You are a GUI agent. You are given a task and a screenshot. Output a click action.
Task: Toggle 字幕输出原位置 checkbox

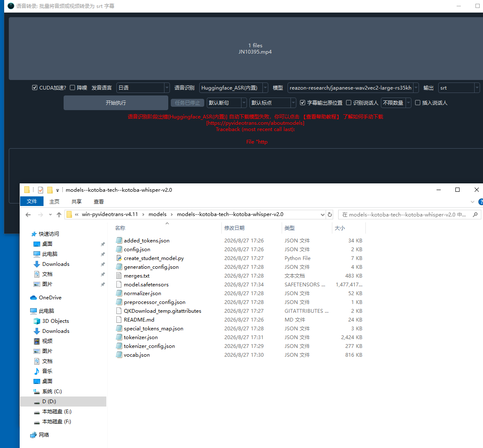[x=303, y=103]
